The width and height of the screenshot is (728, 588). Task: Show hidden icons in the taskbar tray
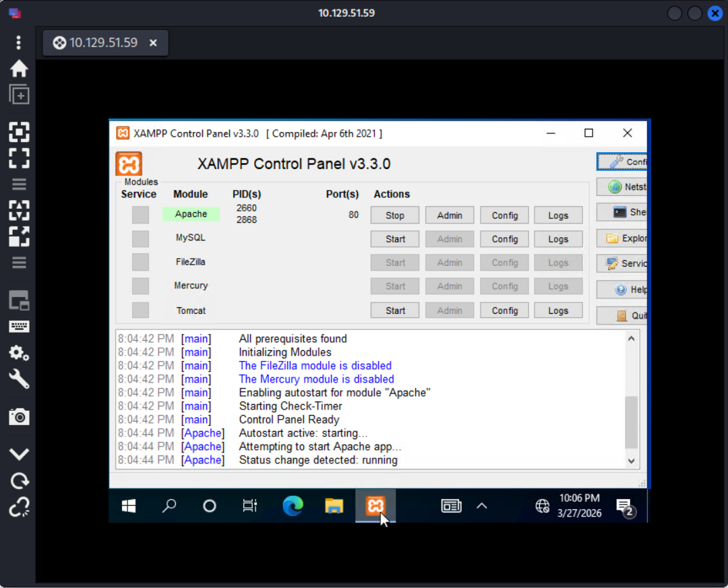click(481, 506)
